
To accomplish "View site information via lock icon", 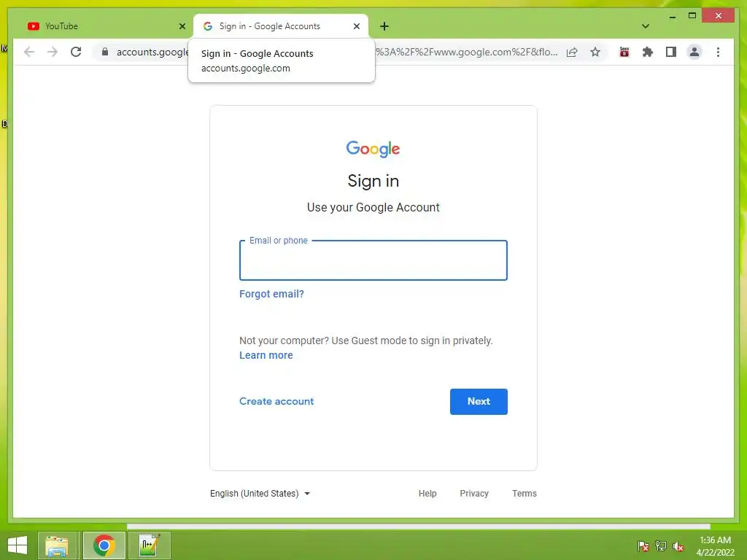I will (105, 52).
